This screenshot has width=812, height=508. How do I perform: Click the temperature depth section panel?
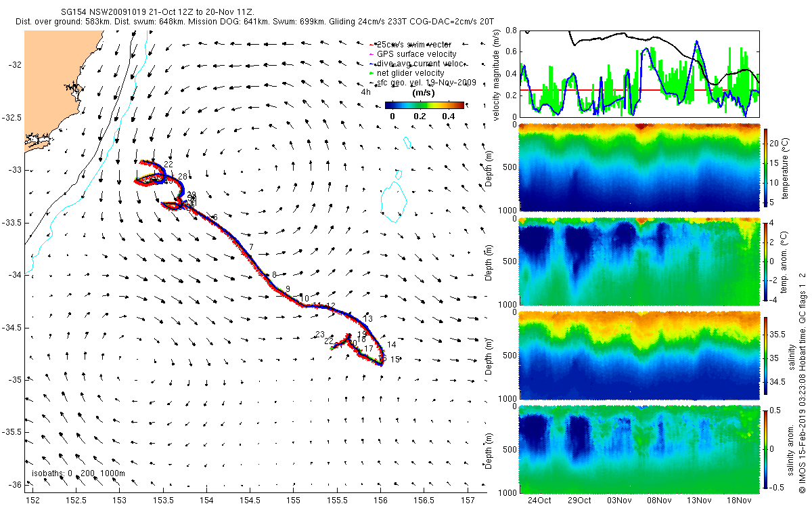click(639, 168)
